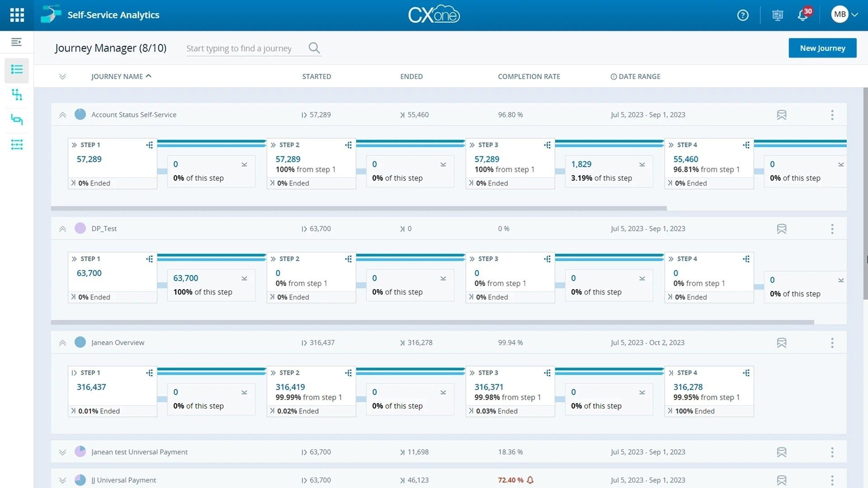Open the Journey list view sidebar icon

17,70
